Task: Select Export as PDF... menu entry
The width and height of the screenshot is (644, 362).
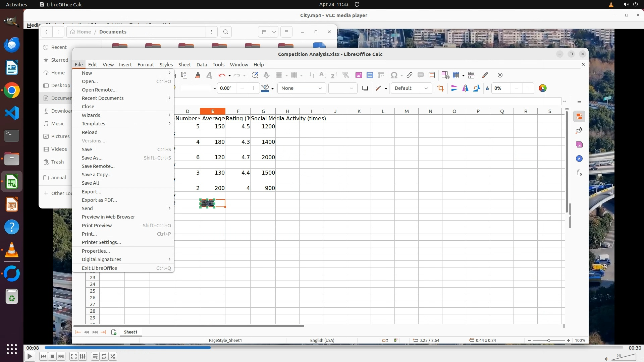Action: point(99,200)
